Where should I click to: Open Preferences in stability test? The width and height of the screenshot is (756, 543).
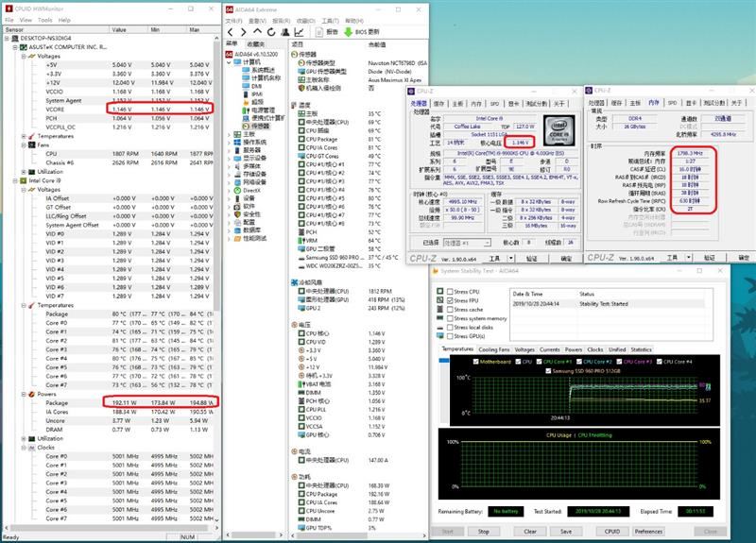tap(648, 531)
